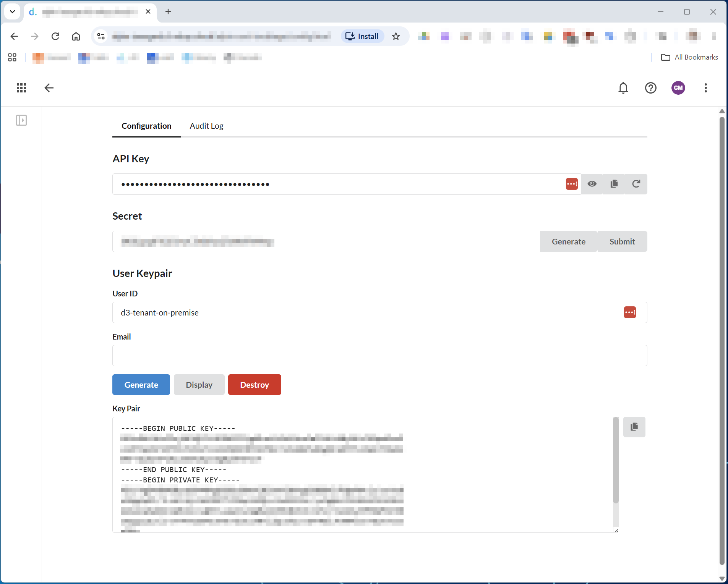Viewport: 728px width, 584px height.
Task: Click the browser Install app button
Action: 362,36
